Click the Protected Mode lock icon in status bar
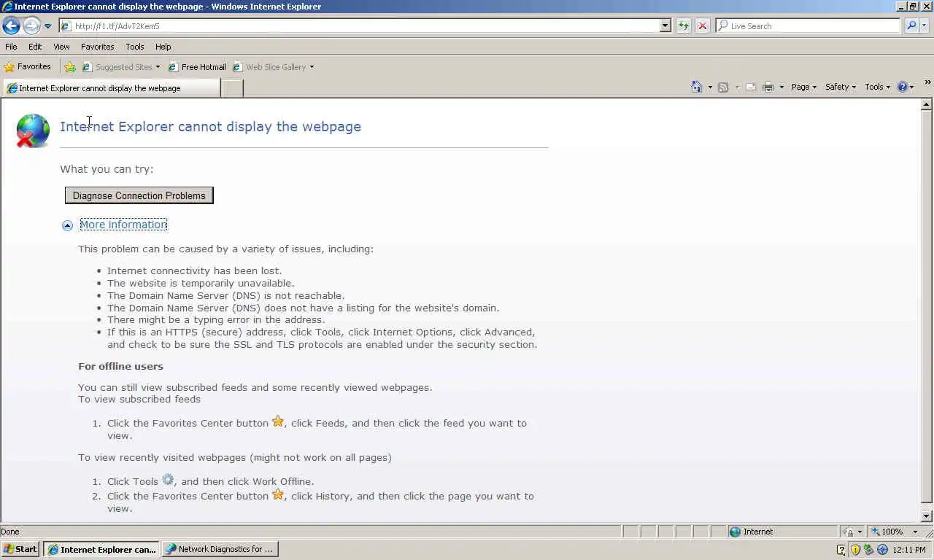 (849, 532)
